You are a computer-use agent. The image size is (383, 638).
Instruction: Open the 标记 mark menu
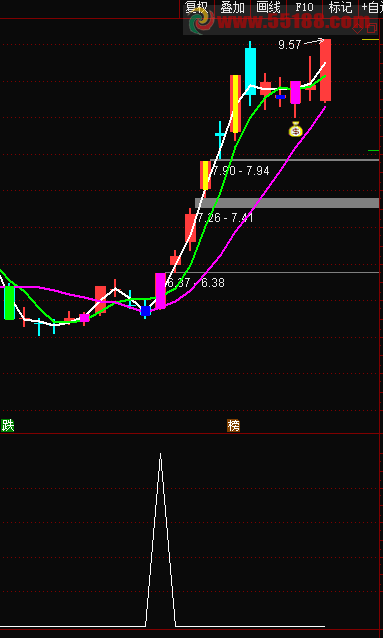[340, 7]
